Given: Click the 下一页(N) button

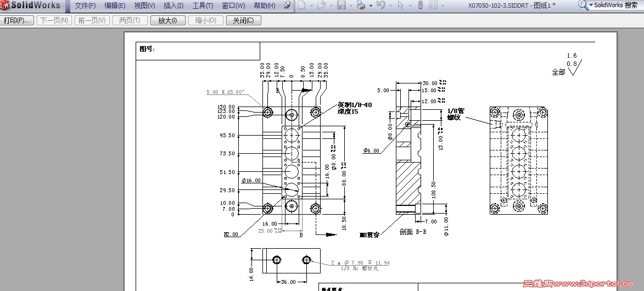Looking at the screenshot, I should point(54,20).
